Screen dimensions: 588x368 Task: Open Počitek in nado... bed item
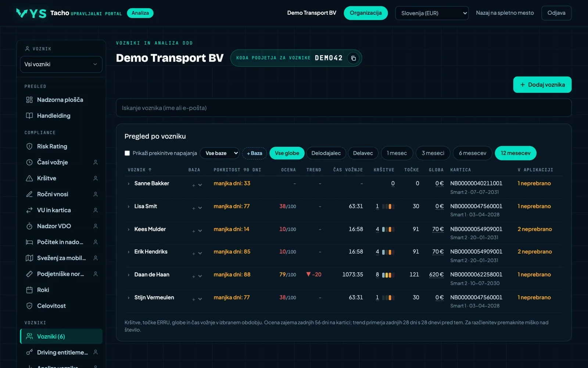[x=61, y=242]
